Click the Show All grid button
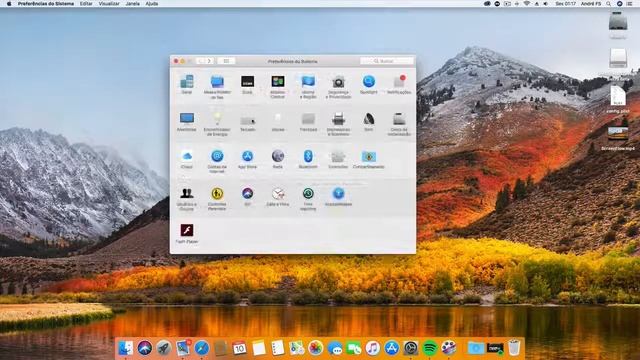The image size is (640, 360). point(226,61)
